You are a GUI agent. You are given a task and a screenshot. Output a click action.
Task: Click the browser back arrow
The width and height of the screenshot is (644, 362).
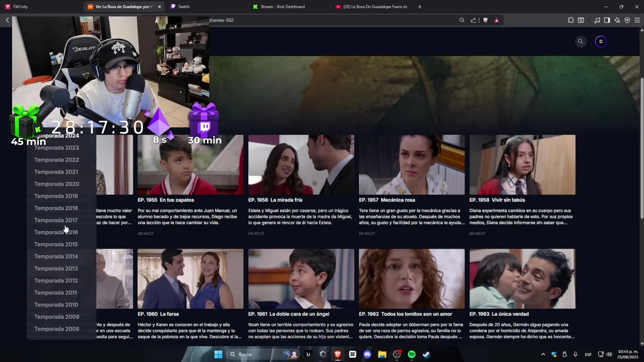click(x=7, y=20)
